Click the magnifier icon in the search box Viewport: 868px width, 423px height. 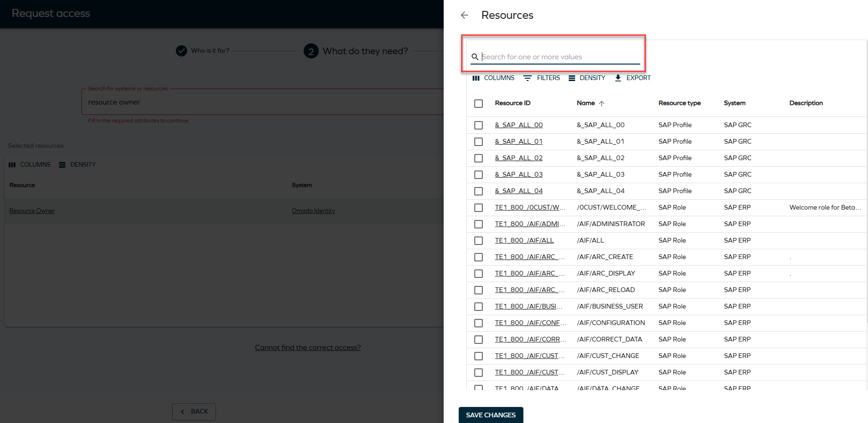(475, 57)
